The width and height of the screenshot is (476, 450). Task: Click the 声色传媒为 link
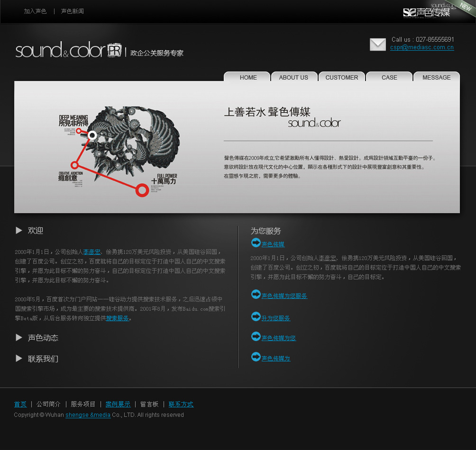coord(276,359)
